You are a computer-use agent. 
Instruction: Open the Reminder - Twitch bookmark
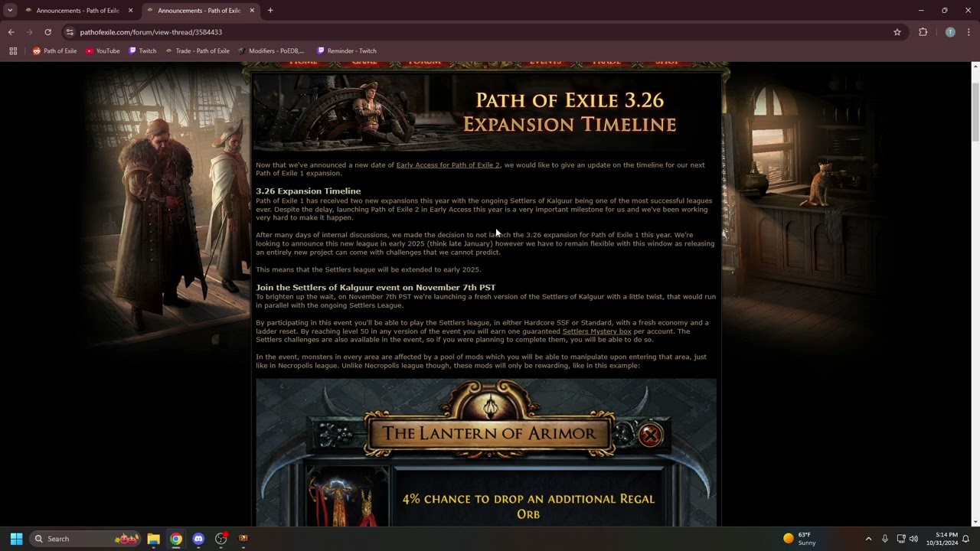click(x=346, y=51)
